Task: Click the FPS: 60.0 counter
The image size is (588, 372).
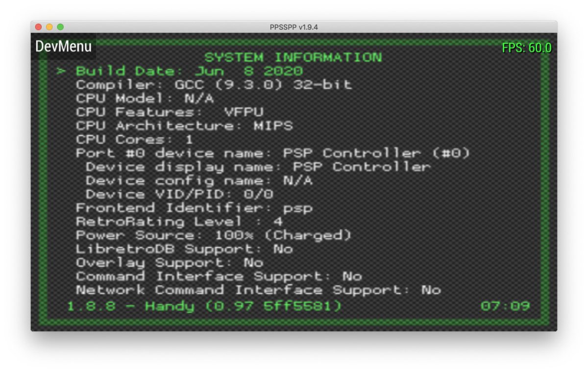Action: pyautogui.click(x=527, y=48)
